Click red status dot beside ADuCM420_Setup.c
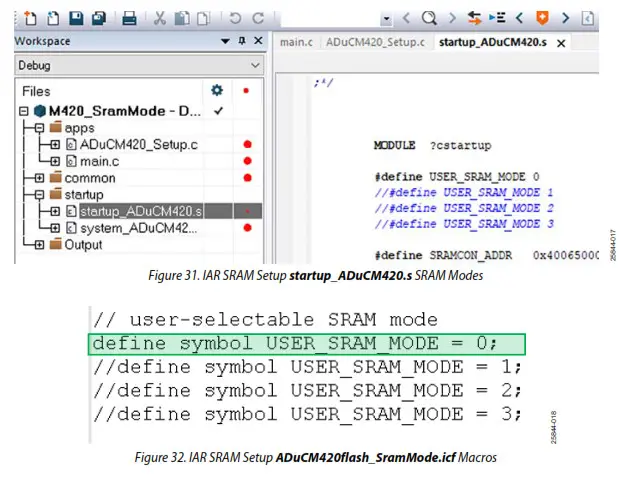 coord(248,144)
